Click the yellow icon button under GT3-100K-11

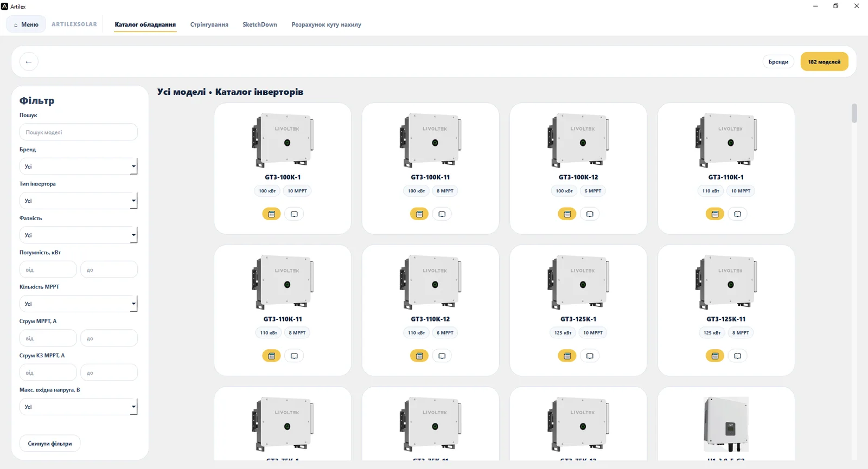click(x=419, y=214)
